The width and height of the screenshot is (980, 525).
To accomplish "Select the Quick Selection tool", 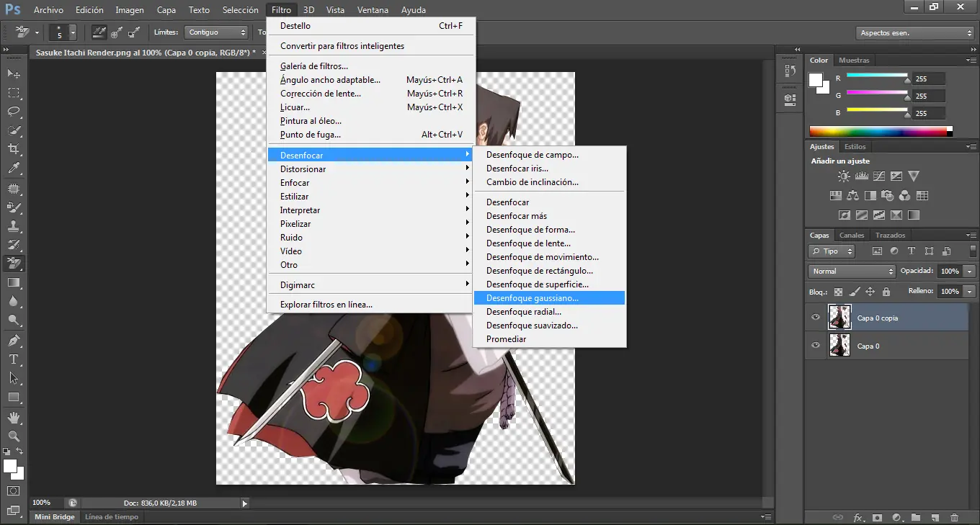I will (x=14, y=130).
